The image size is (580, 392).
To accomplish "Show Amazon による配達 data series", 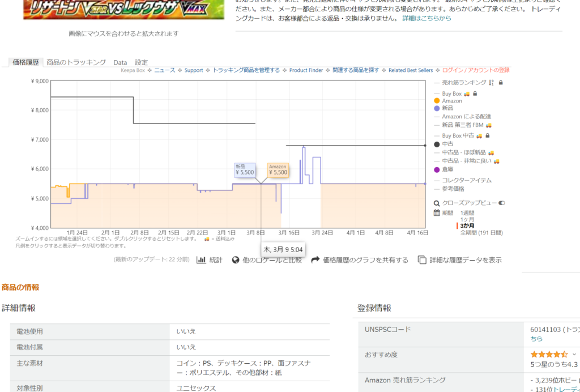I will click(467, 117).
